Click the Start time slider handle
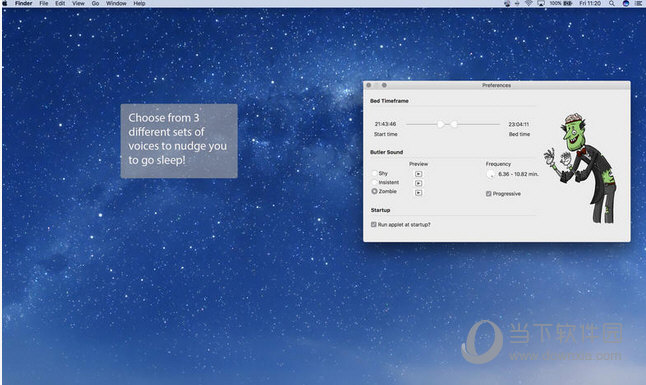This screenshot has height=385, width=646. click(x=440, y=124)
